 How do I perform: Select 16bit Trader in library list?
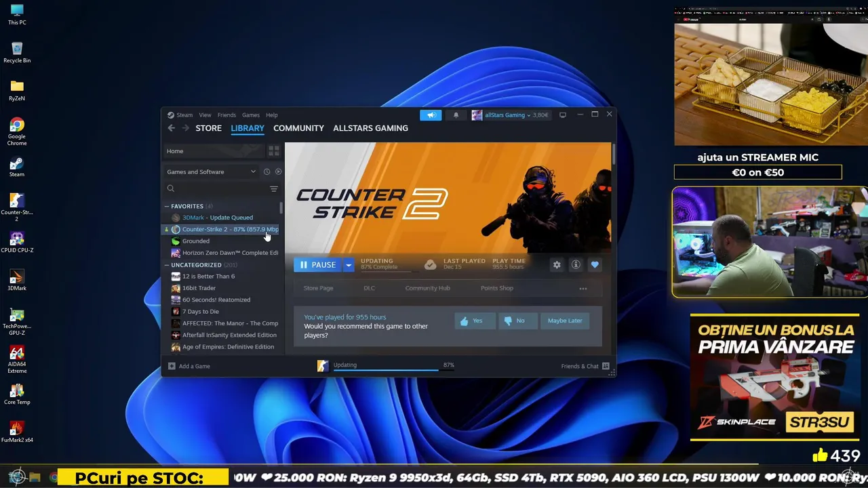pos(221,288)
